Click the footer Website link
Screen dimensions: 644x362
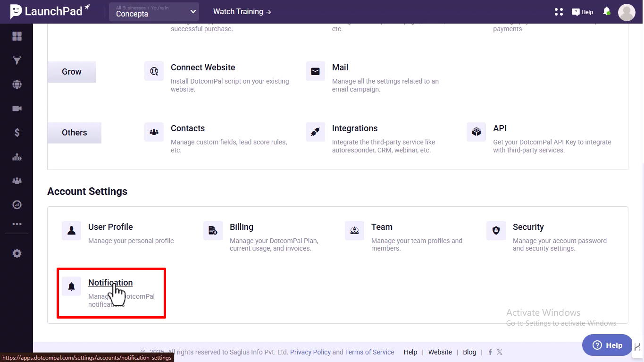tap(440, 352)
